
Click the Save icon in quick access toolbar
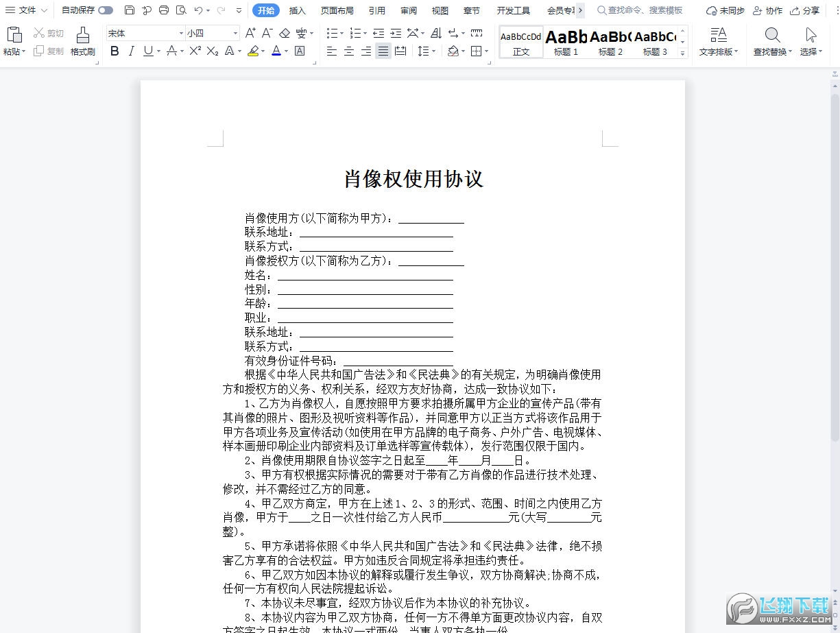(130, 10)
